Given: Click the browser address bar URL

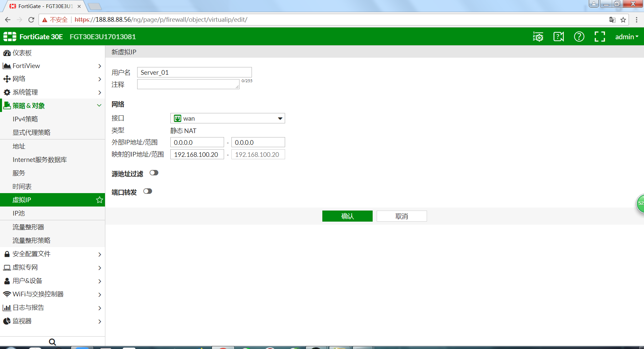Looking at the screenshot, I should coord(161,20).
